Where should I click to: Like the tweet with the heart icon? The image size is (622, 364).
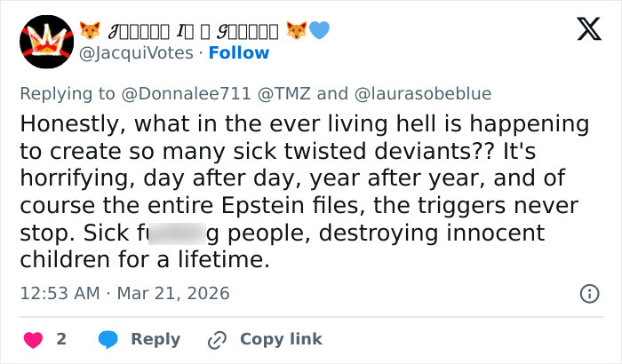pyautogui.click(x=33, y=339)
